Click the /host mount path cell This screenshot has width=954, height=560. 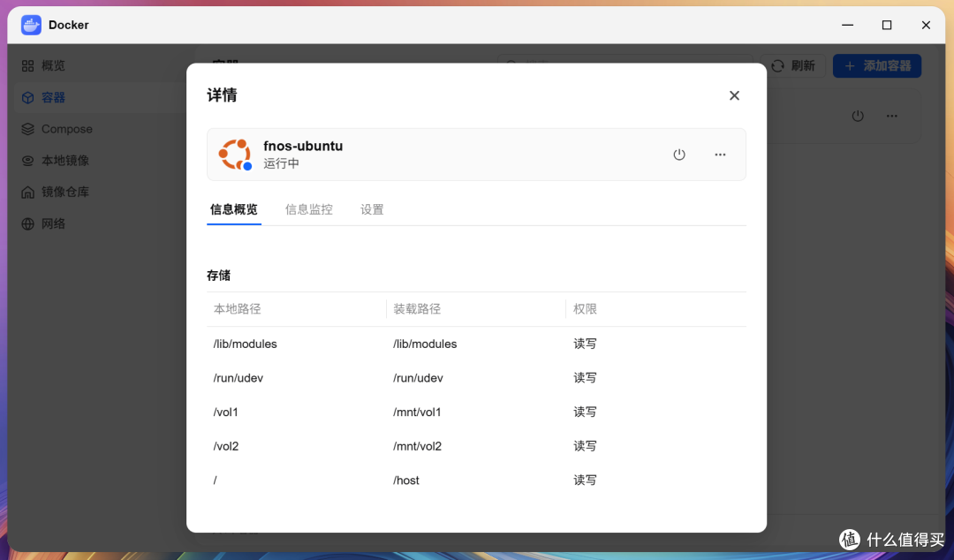[405, 481]
